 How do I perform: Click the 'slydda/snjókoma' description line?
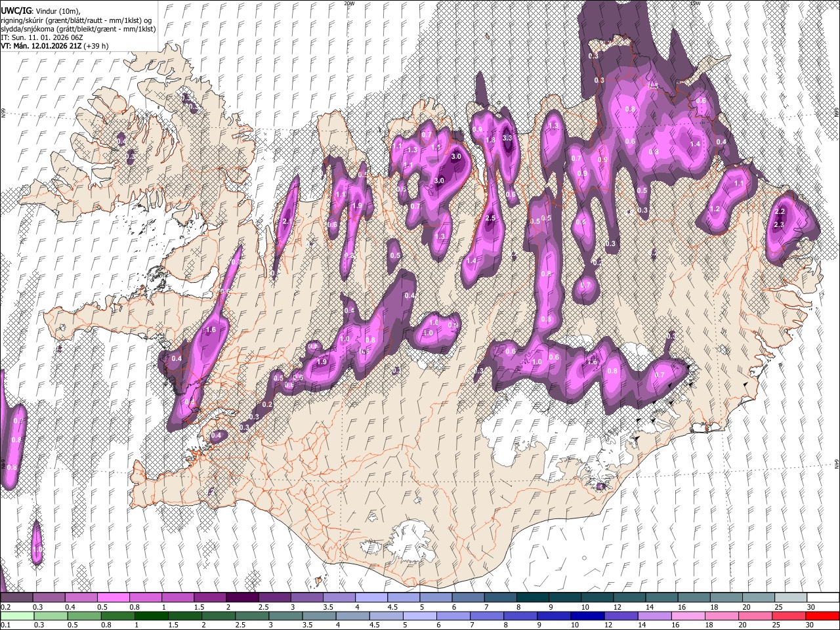(78, 30)
